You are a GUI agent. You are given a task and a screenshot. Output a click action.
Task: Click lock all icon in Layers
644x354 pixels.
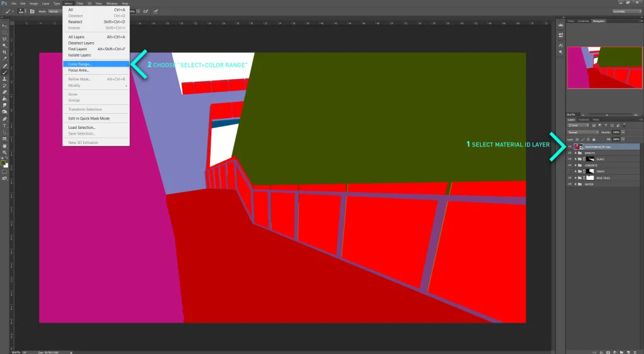coord(594,140)
